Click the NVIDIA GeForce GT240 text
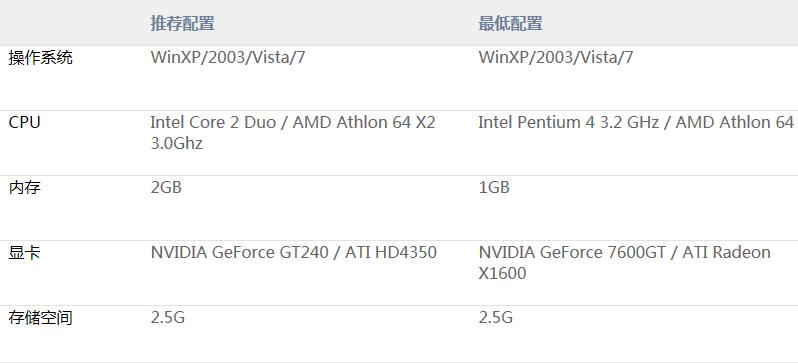The height and width of the screenshot is (363, 798). tap(239, 253)
